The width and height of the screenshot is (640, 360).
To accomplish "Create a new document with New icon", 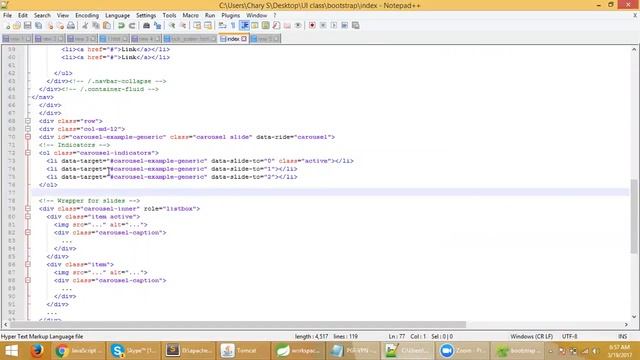I will 8,25.
